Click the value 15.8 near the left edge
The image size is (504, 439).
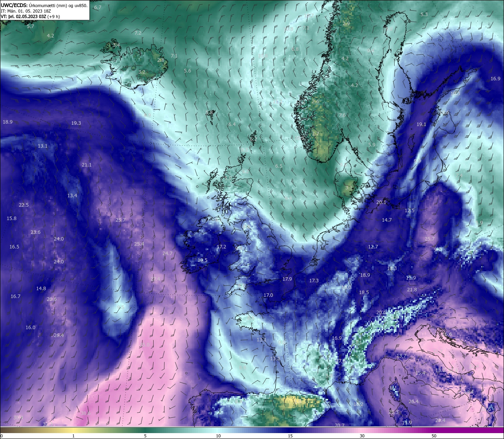11,219
